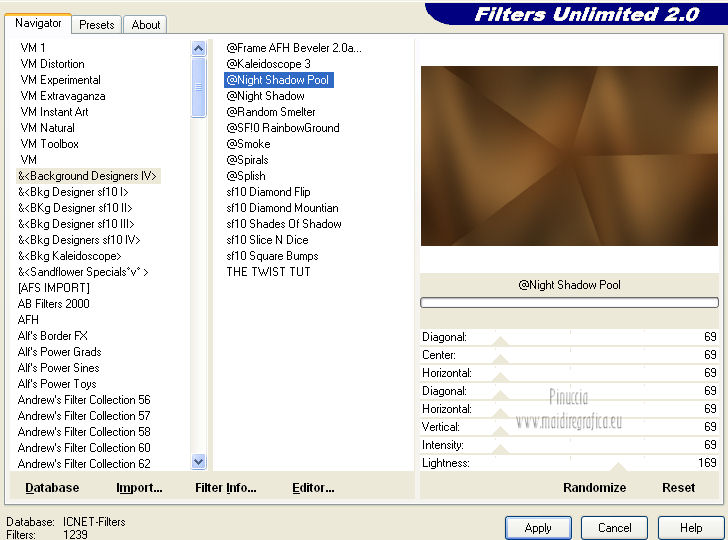Choose @Splish filter
This screenshot has height=540, width=728.
tap(246, 176)
